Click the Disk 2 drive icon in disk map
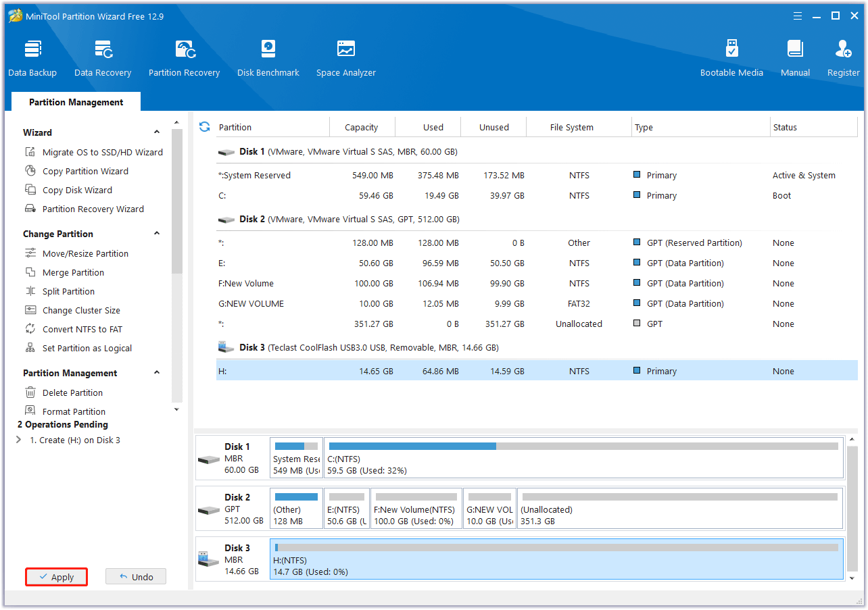This screenshot has width=868, height=610. (208, 509)
